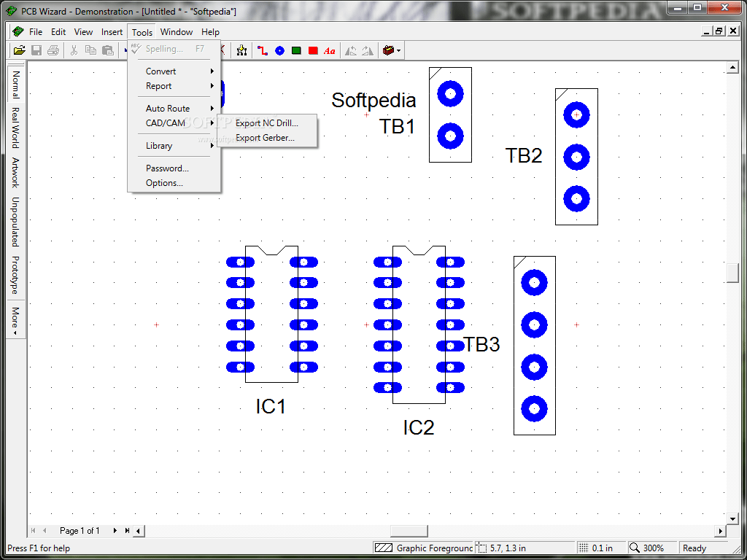The width and height of the screenshot is (747, 560).
Task: Go to next page arrow
Action: coord(115,531)
